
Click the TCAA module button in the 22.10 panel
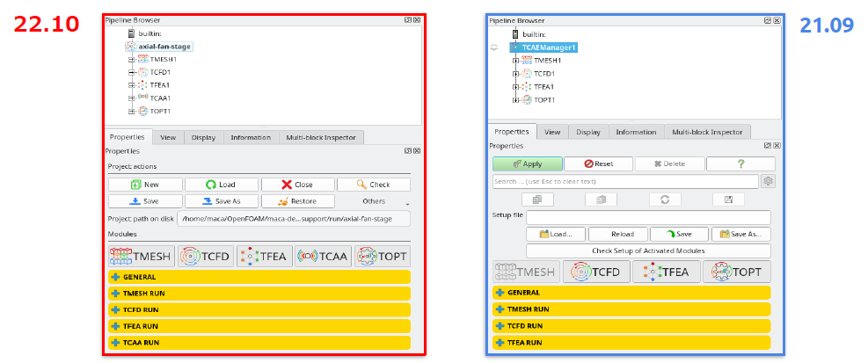pos(324,256)
